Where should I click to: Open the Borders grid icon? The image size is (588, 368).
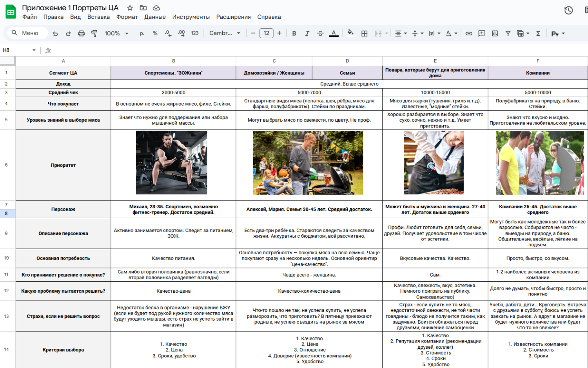[364, 34]
